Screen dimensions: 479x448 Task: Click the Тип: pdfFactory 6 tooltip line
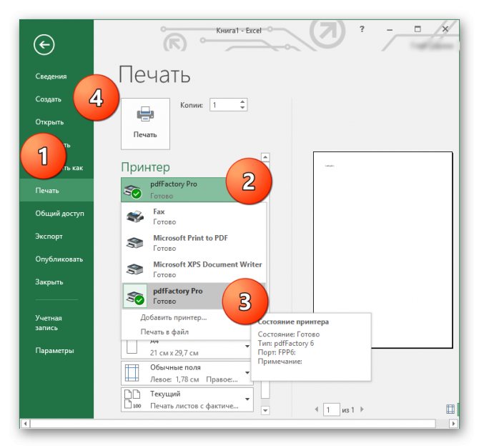click(x=286, y=343)
